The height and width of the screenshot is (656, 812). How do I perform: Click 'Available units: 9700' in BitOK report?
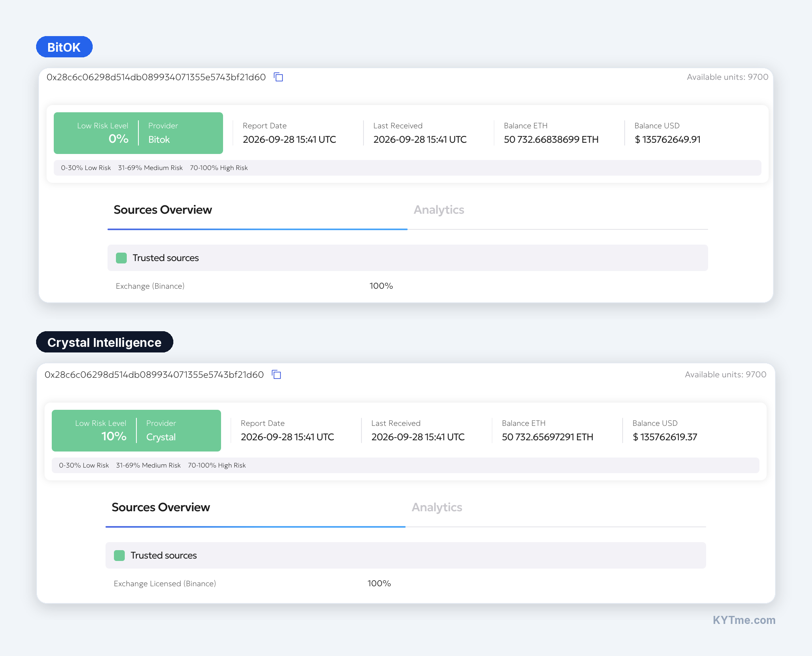click(727, 77)
